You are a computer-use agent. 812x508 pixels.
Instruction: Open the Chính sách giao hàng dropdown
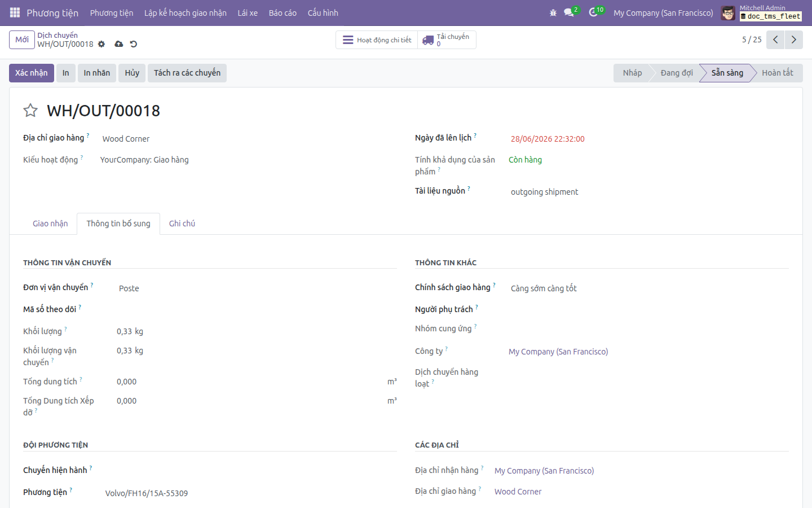pyautogui.click(x=648, y=288)
